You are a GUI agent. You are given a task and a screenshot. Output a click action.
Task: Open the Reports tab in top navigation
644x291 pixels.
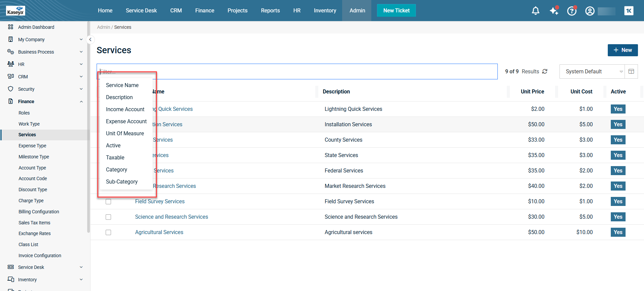click(270, 11)
